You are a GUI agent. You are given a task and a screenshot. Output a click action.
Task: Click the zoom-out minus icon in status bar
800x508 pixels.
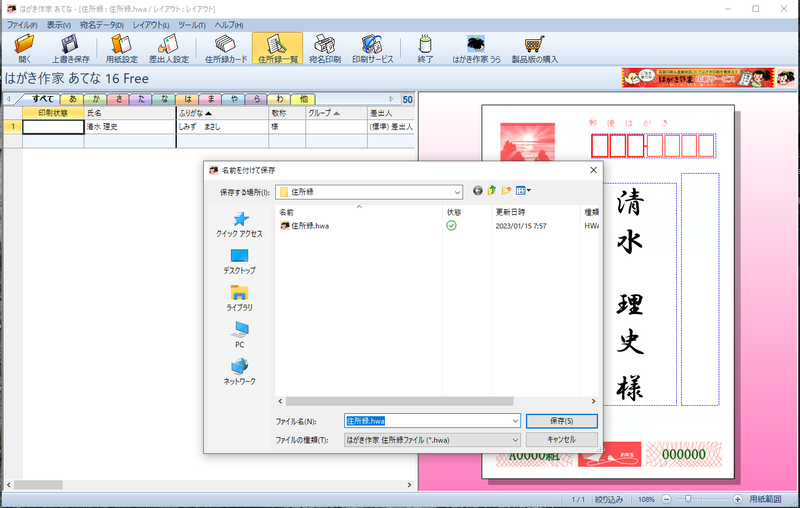(666, 499)
